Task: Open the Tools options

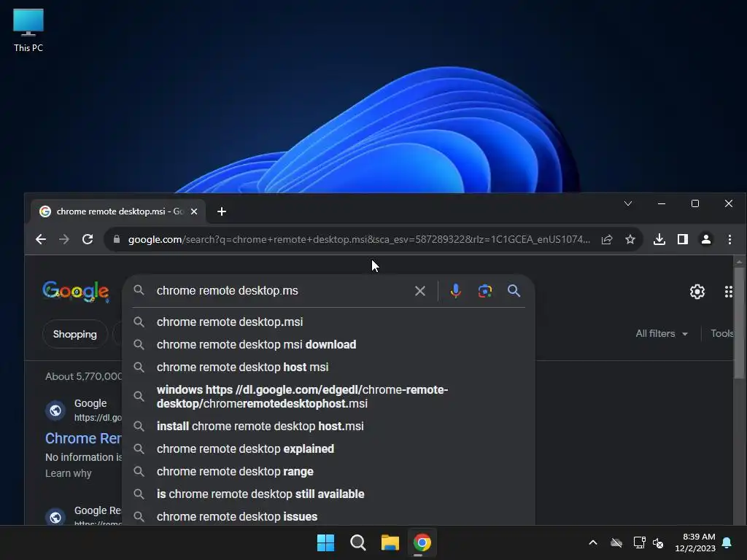Action: point(721,334)
